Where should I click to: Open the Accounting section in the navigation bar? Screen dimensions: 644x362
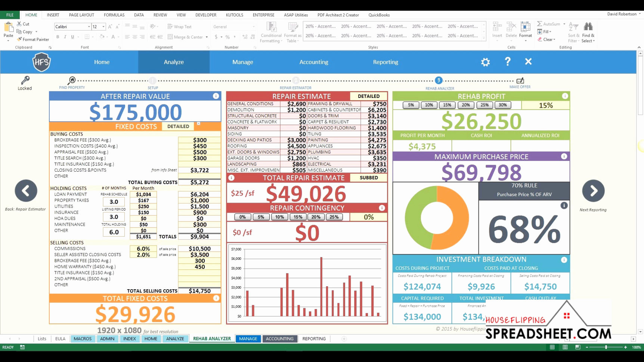(314, 62)
